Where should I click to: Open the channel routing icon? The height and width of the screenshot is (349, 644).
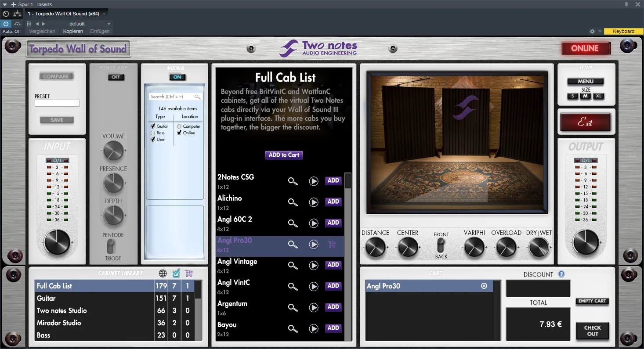point(18,14)
